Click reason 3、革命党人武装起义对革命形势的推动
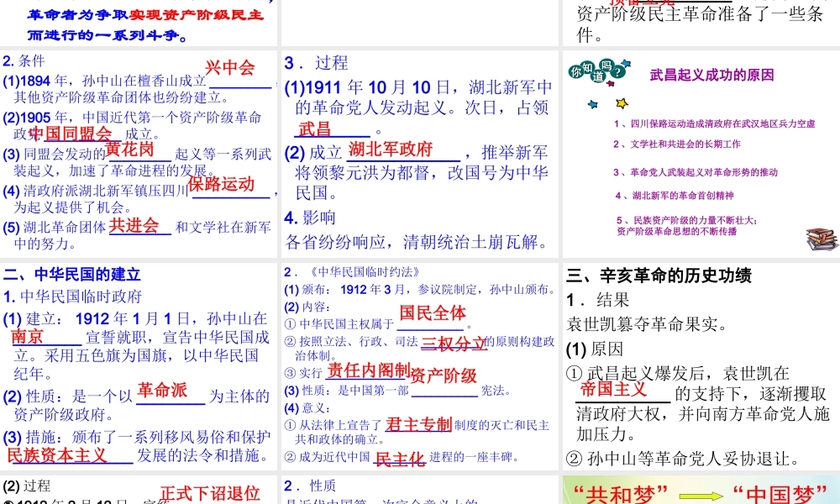 (696, 172)
